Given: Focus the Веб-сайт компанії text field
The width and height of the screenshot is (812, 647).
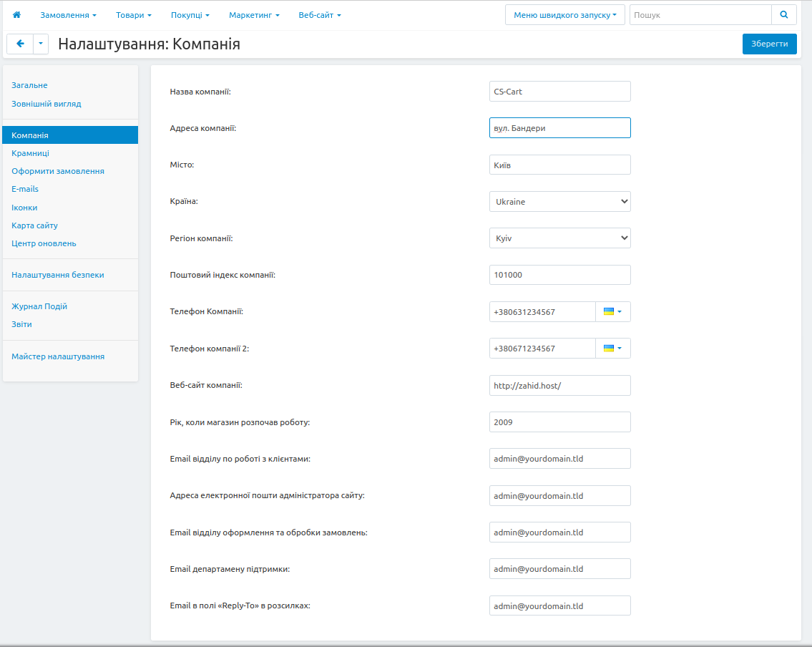Looking at the screenshot, I should pyautogui.click(x=559, y=386).
